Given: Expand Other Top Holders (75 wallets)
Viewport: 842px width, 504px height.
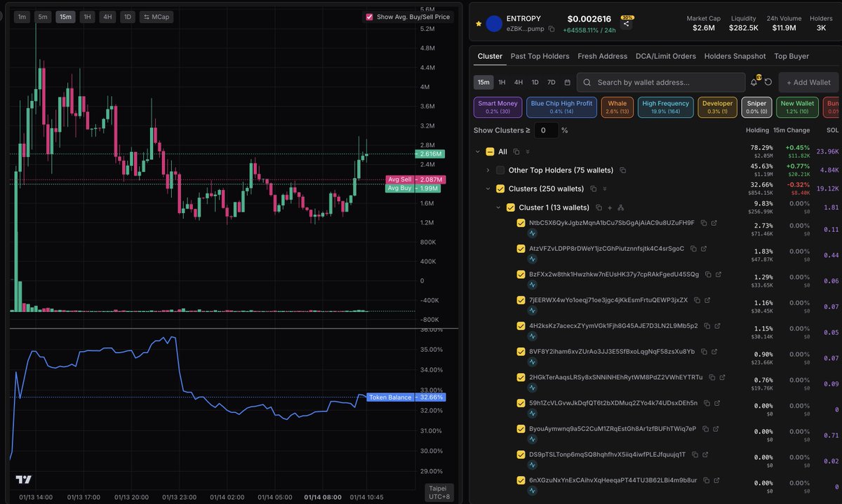Looking at the screenshot, I should [488, 170].
